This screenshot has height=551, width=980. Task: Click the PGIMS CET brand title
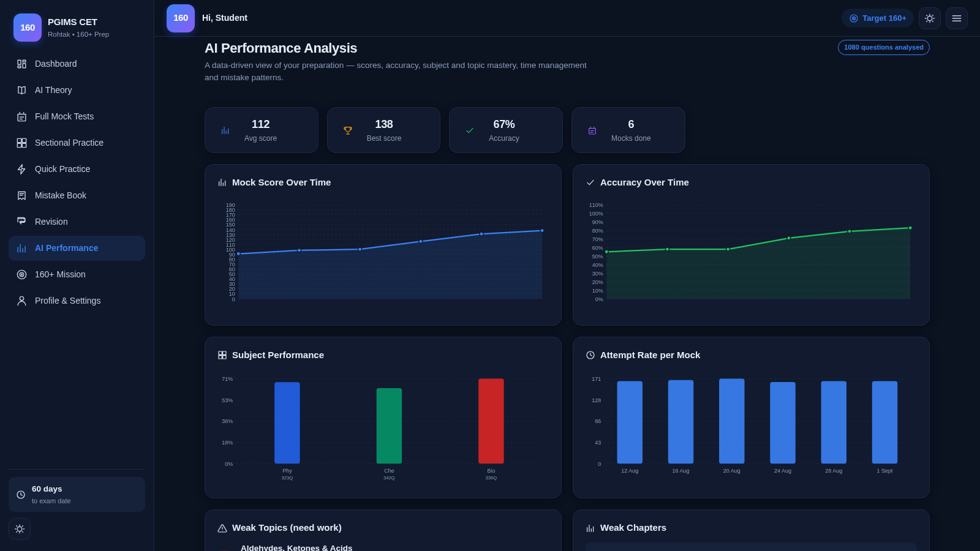pos(72,22)
